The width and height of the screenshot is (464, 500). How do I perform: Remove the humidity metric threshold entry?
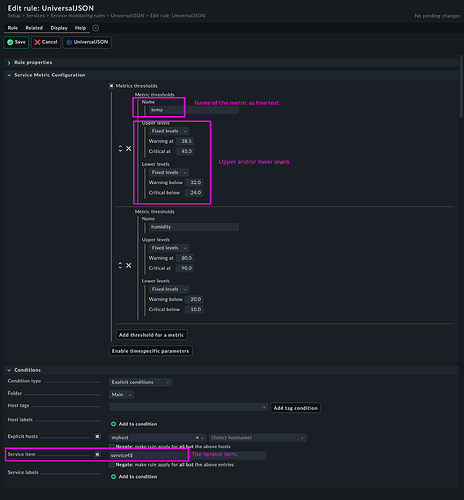tap(128, 266)
